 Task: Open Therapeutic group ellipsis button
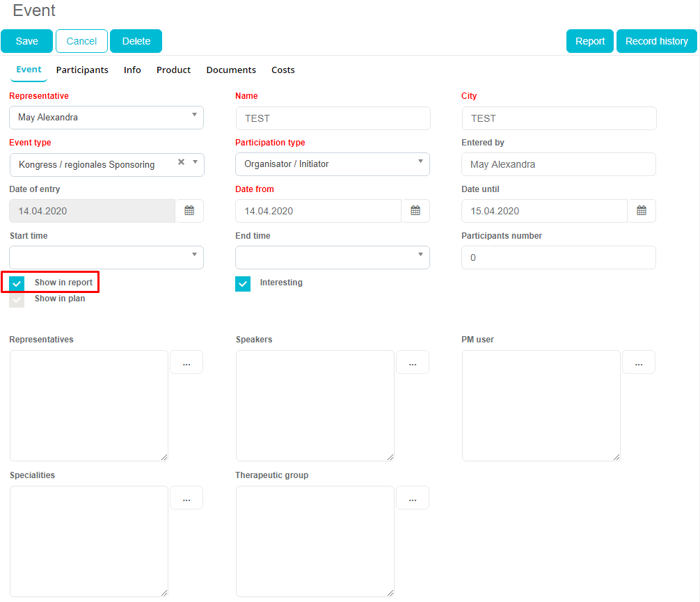[413, 498]
